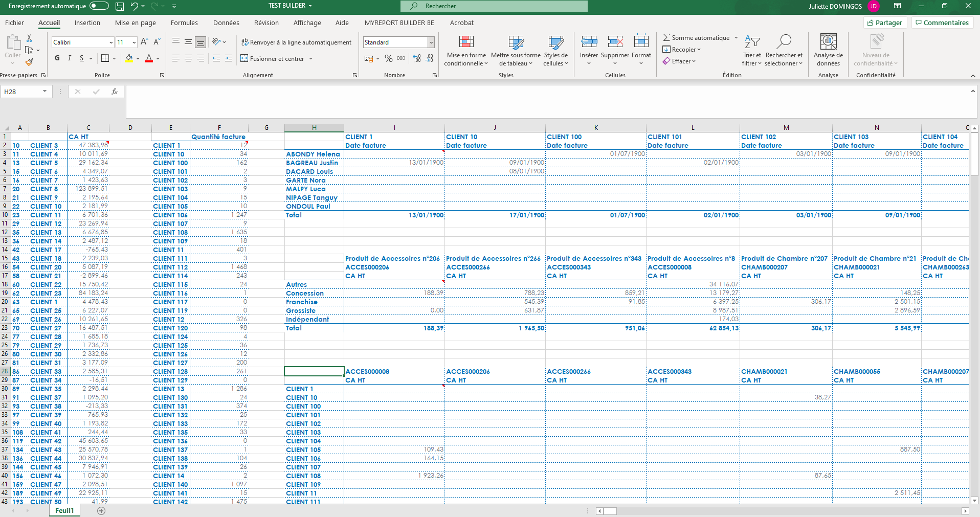
Task: Click Juliette DOMINGOS account avatar
Action: (x=873, y=6)
